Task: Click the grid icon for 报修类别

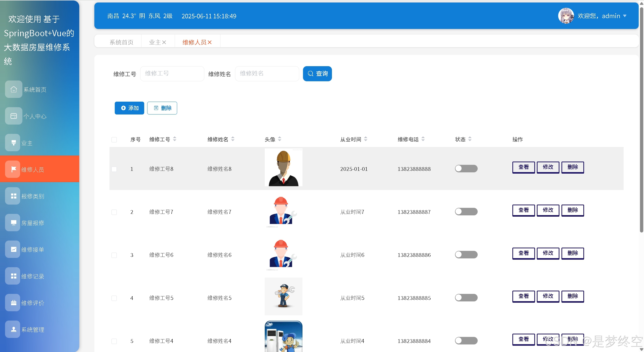Action: click(x=14, y=196)
